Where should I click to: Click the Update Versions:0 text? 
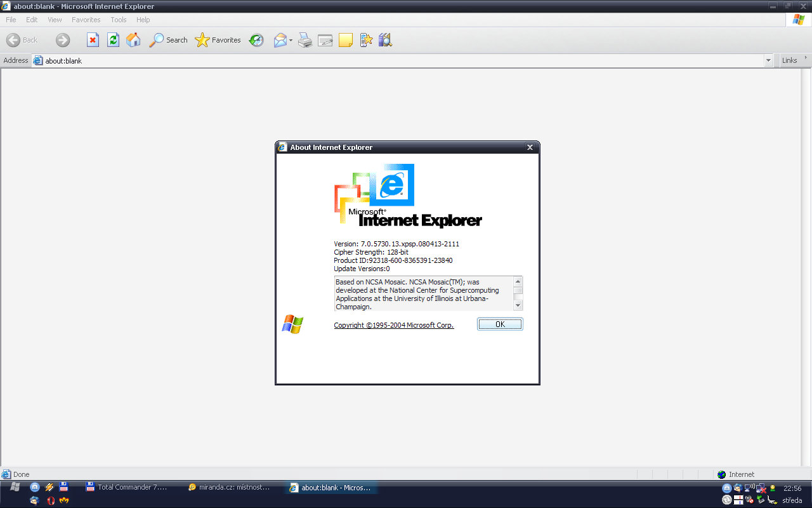362,269
